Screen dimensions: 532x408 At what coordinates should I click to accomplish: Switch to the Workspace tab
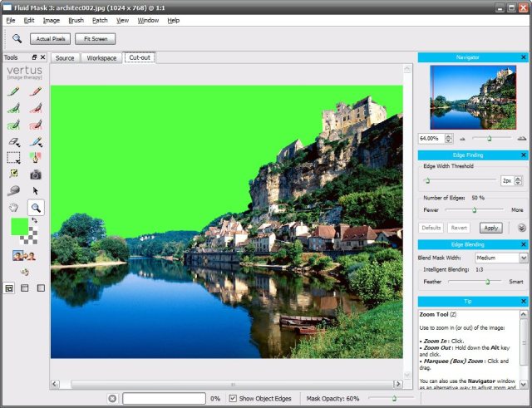pyautogui.click(x=101, y=58)
